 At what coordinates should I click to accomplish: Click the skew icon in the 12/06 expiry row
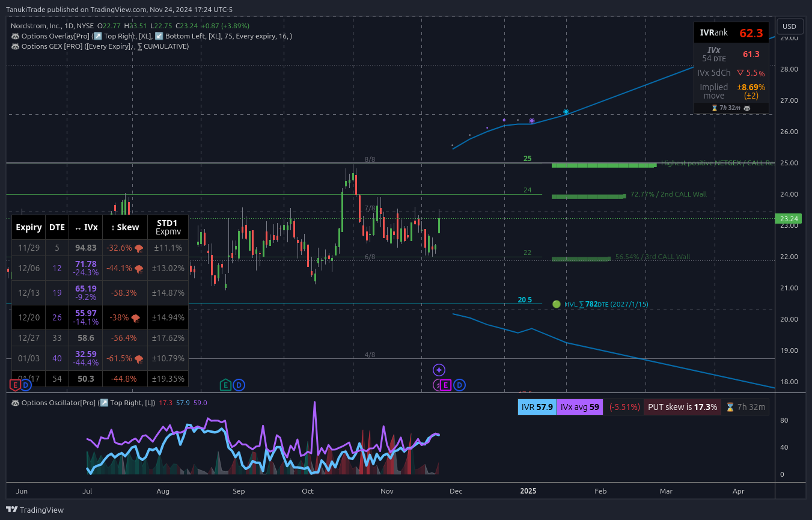[139, 268]
